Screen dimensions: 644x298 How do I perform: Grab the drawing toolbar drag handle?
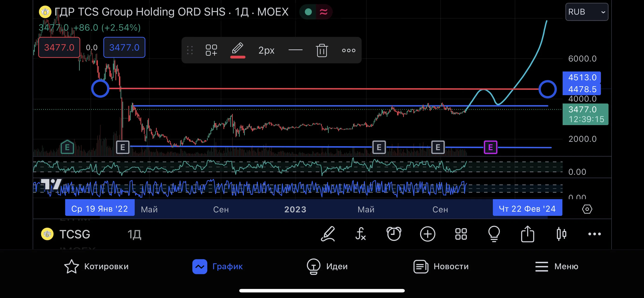point(190,50)
